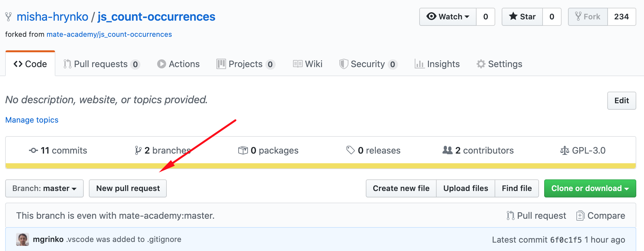Click the book icon on the Wiki tab
This screenshot has width=644, height=251.
coord(298,64)
